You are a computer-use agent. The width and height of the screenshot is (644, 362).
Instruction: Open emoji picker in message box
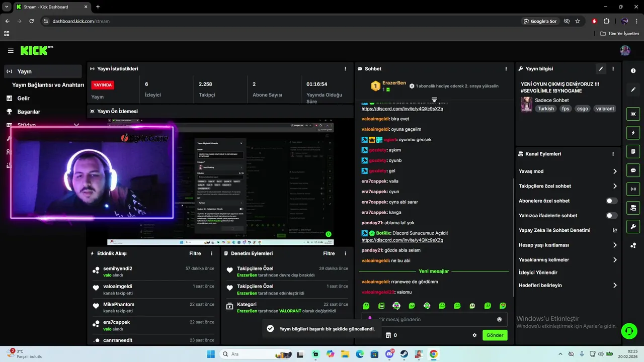[x=499, y=319]
